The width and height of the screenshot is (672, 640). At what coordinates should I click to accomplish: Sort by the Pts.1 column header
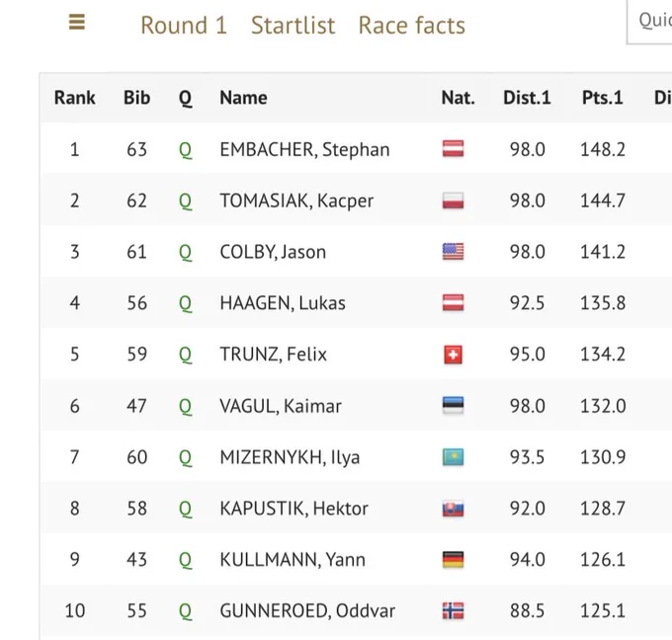tap(602, 98)
